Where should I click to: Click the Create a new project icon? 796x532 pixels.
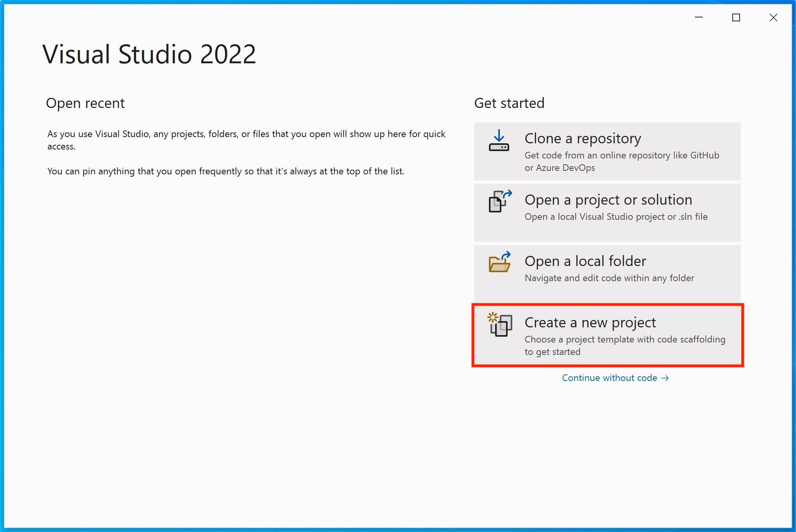[500, 324]
